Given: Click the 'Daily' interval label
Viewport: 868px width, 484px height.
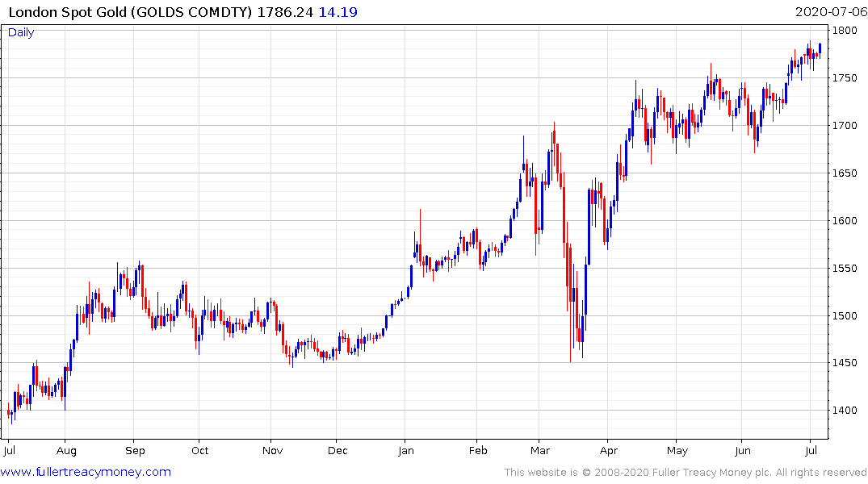Looking at the screenshot, I should click(x=21, y=32).
